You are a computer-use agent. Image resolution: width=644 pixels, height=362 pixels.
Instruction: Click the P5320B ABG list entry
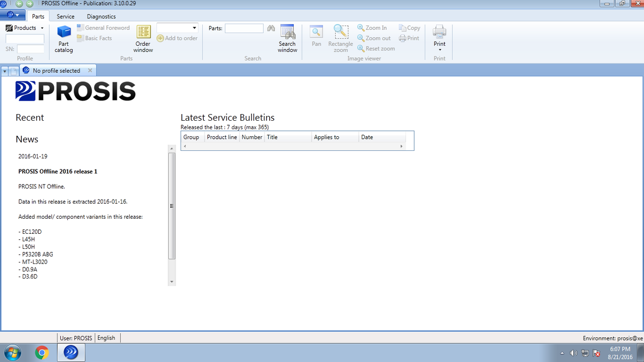click(36, 254)
